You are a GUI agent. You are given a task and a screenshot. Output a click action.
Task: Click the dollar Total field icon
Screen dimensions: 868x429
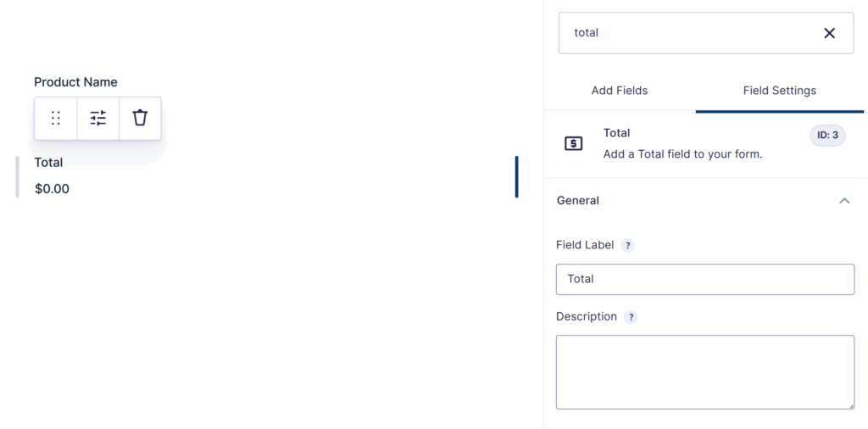574,144
